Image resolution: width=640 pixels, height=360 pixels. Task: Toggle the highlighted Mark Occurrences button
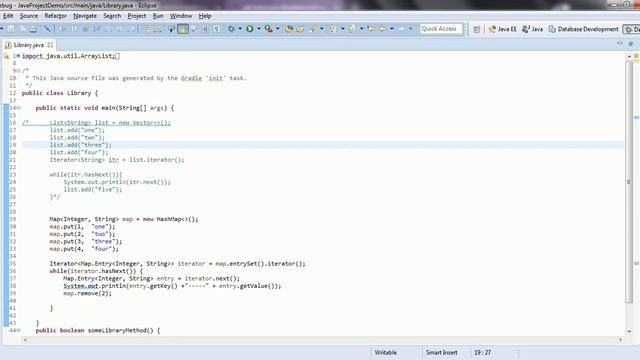tap(183, 29)
